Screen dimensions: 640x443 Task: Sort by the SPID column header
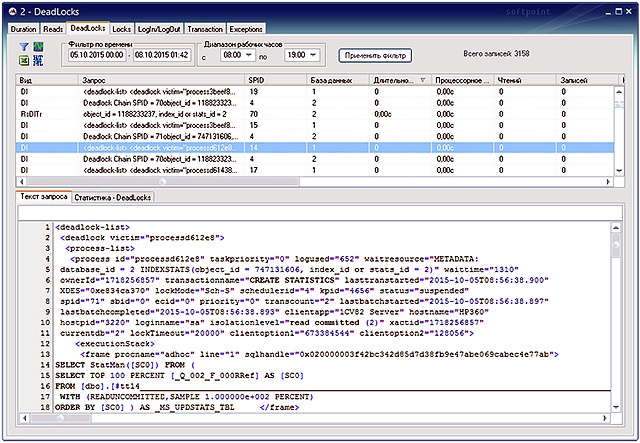276,80
